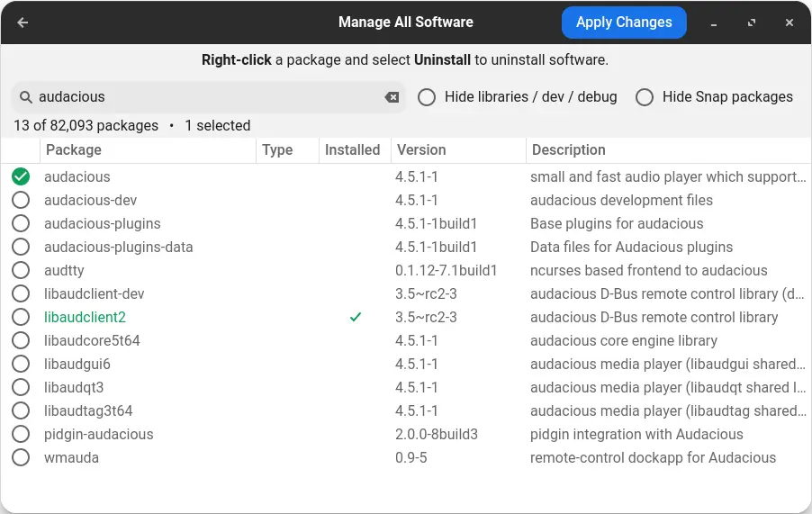Minimize the Manage All Software window

click(x=714, y=23)
